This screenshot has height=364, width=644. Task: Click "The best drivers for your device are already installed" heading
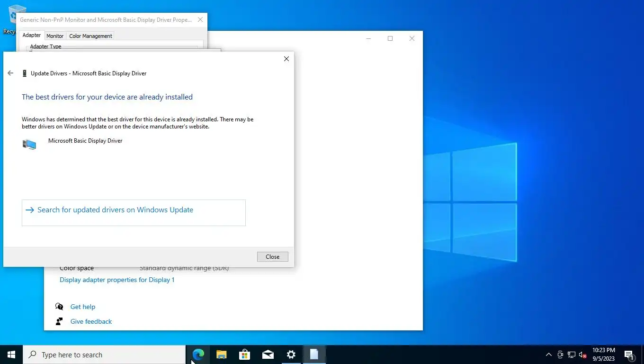coord(107,97)
